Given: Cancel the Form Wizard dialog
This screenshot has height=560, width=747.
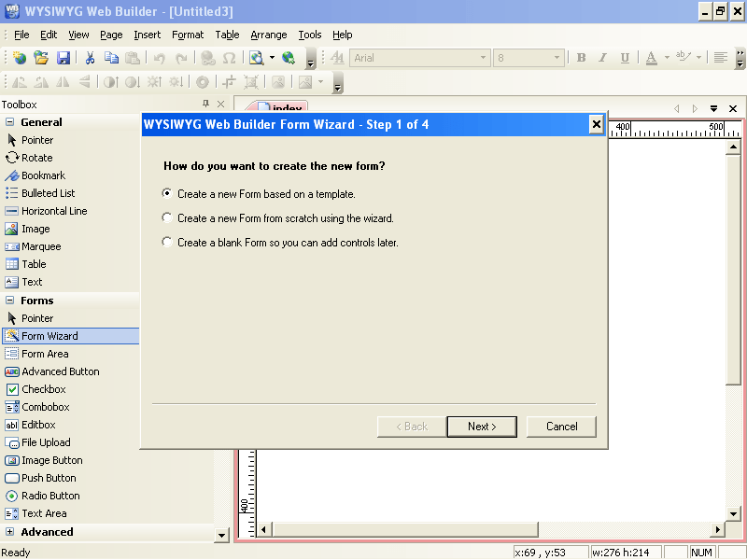Looking at the screenshot, I should [x=561, y=427].
